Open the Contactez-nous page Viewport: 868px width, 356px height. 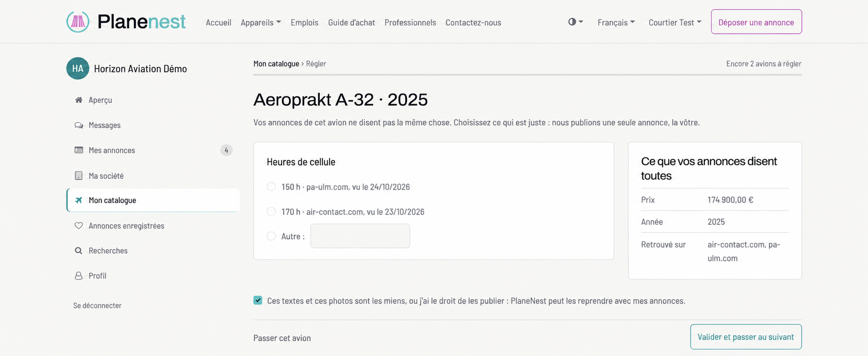coord(473,23)
